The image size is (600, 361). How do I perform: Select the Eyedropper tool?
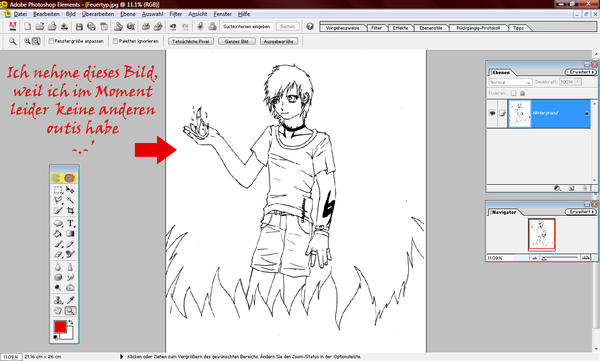[x=70, y=300]
